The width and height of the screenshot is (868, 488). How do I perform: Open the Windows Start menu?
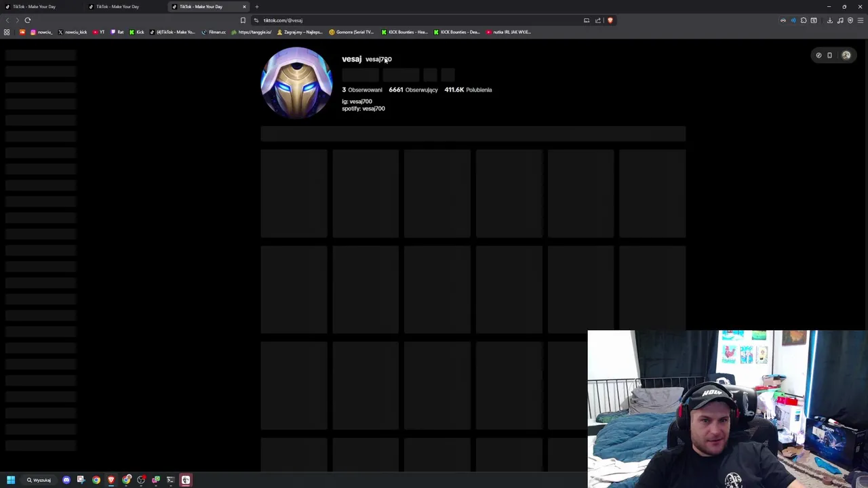coord(11,480)
